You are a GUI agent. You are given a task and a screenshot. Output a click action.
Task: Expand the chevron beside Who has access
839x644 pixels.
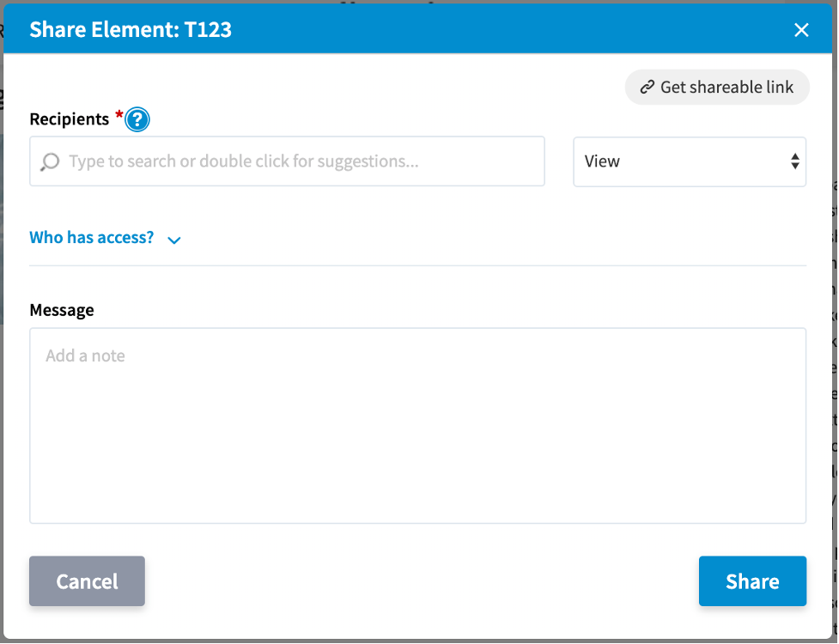pos(174,240)
